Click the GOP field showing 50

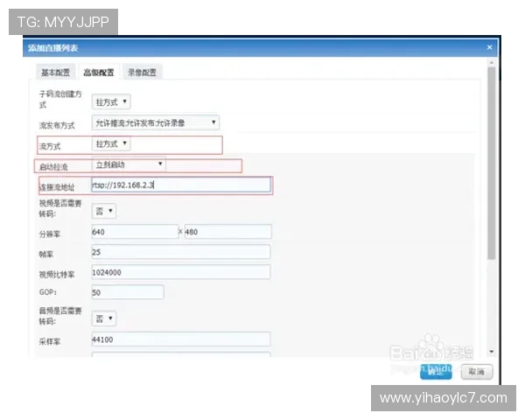[x=127, y=293]
